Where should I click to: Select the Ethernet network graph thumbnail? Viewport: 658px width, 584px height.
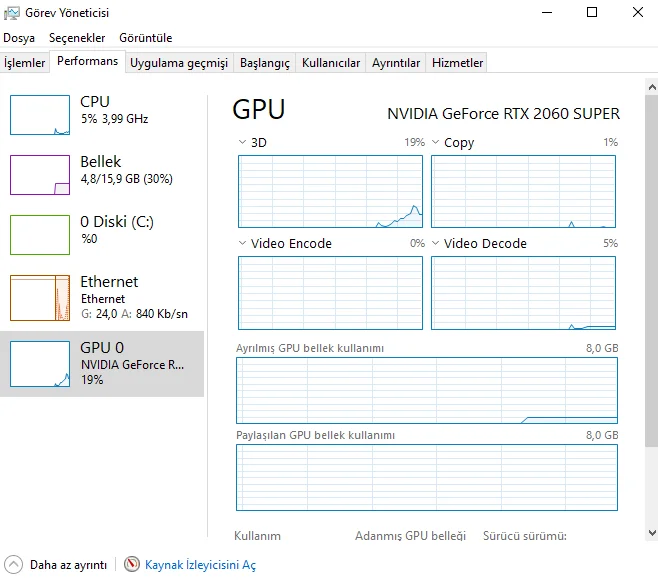40,297
